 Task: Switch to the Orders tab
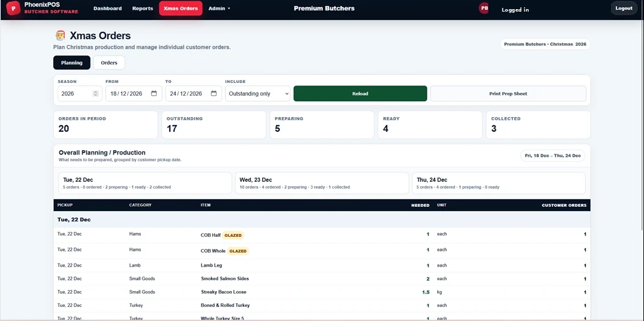tap(109, 63)
